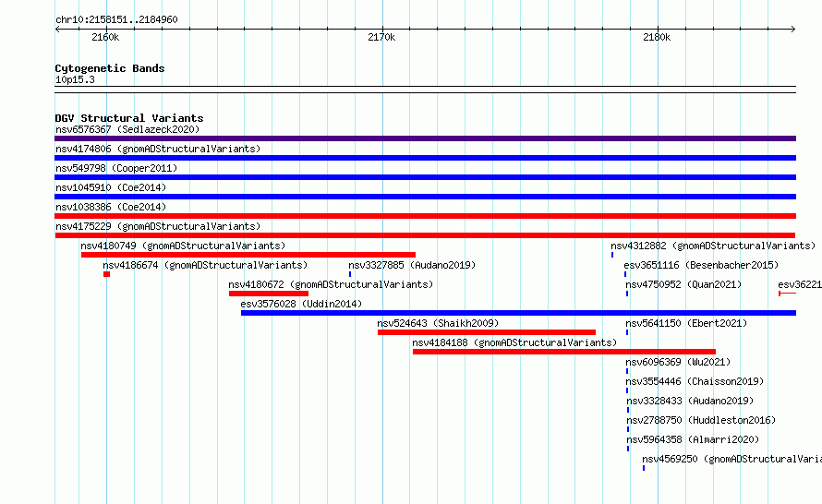822x504 pixels.
Task: Select the red bar under nsv4180672
Action: (x=269, y=294)
